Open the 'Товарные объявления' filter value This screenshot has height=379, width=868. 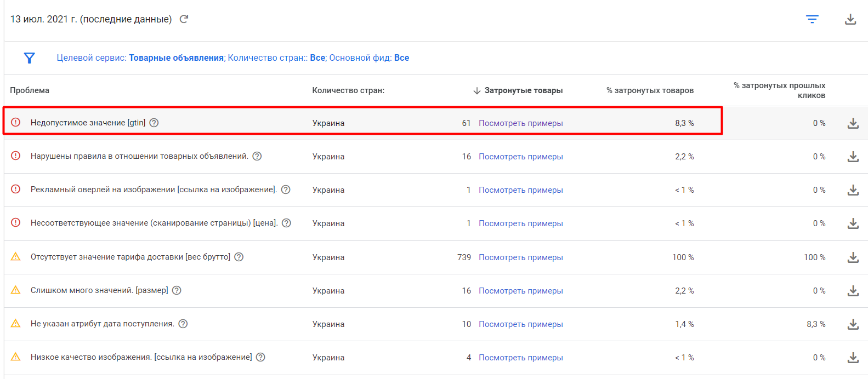(176, 58)
